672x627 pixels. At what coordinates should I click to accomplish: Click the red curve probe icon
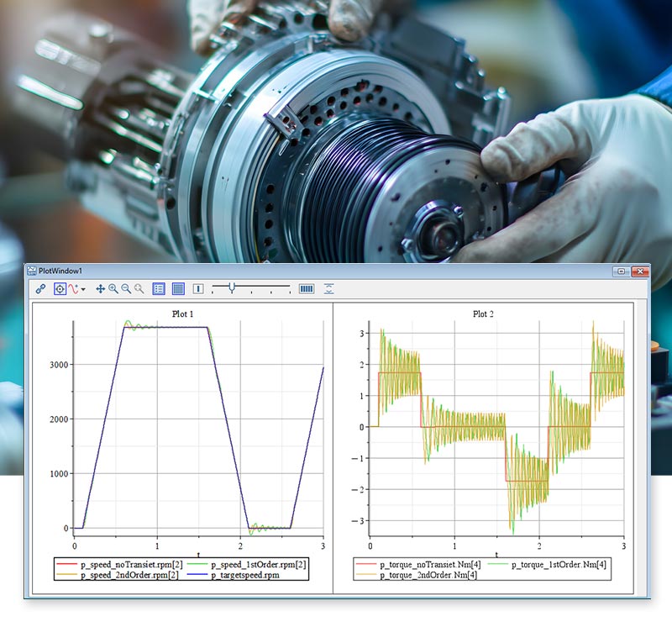pyautogui.click(x=73, y=288)
